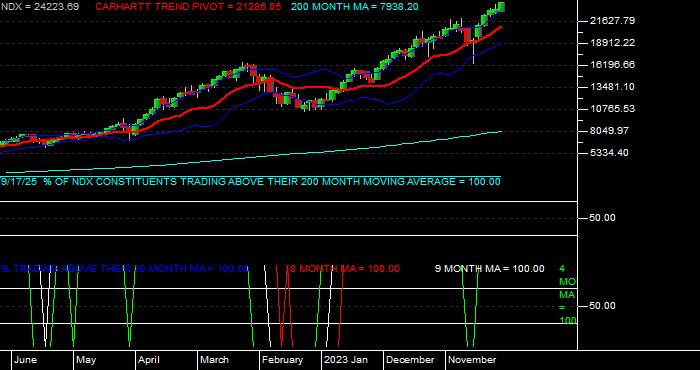Screen dimensions: 700x370
Task: Select the December marker on the time axis
Action: pyautogui.click(x=410, y=360)
